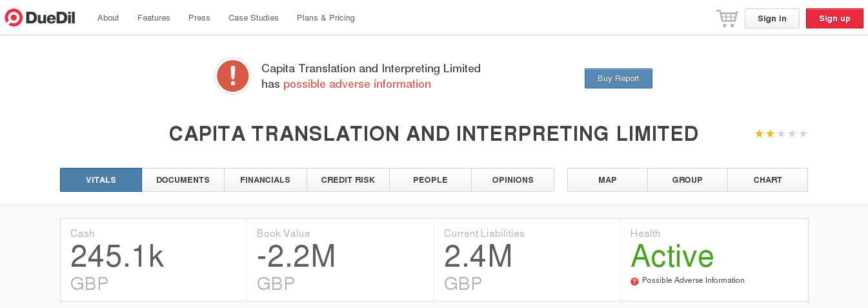Open the Financials tab
The height and width of the screenshot is (308, 868).
[265, 180]
